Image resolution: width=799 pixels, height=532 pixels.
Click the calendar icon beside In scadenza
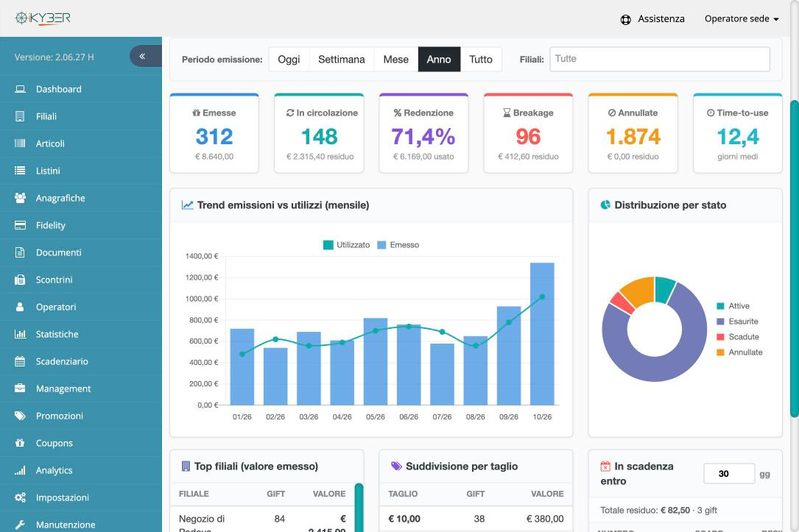(605, 466)
